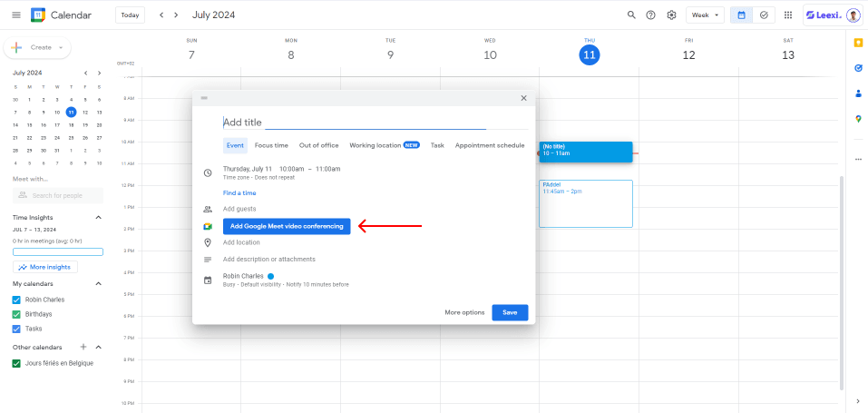The width and height of the screenshot is (868, 413).
Task: Click the 10:00am start time
Action: click(292, 169)
